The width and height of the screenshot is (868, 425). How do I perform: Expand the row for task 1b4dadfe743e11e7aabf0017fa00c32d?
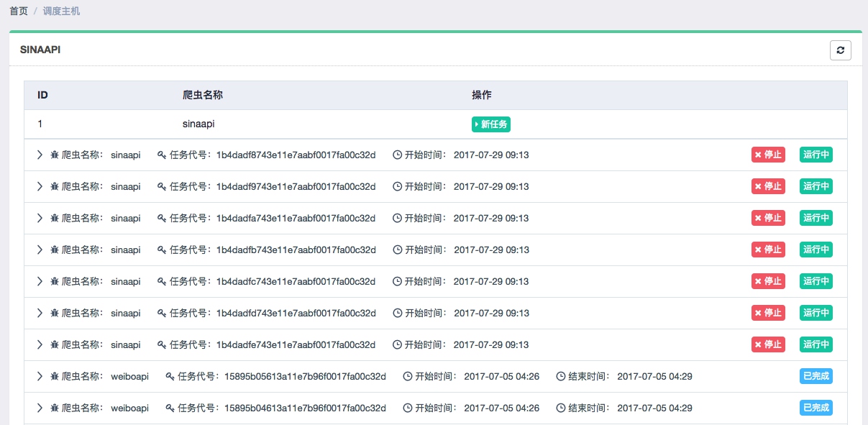(40, 344)
